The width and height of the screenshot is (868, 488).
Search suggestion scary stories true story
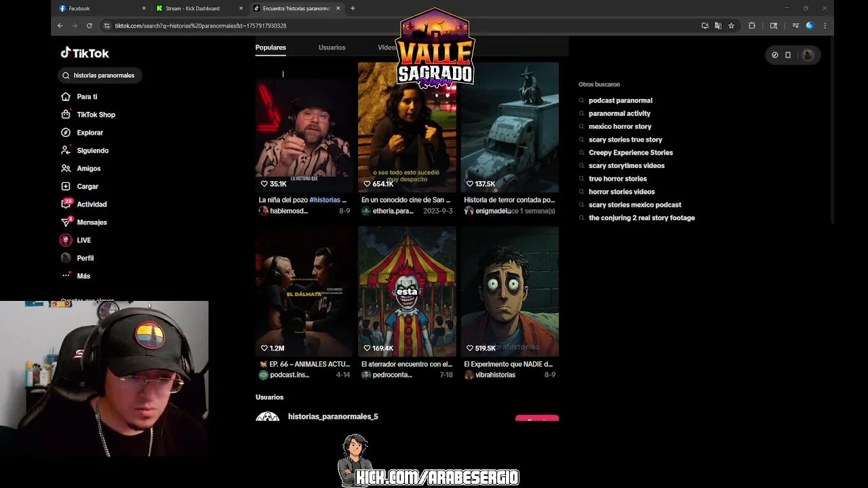click(x=625, y=140)
